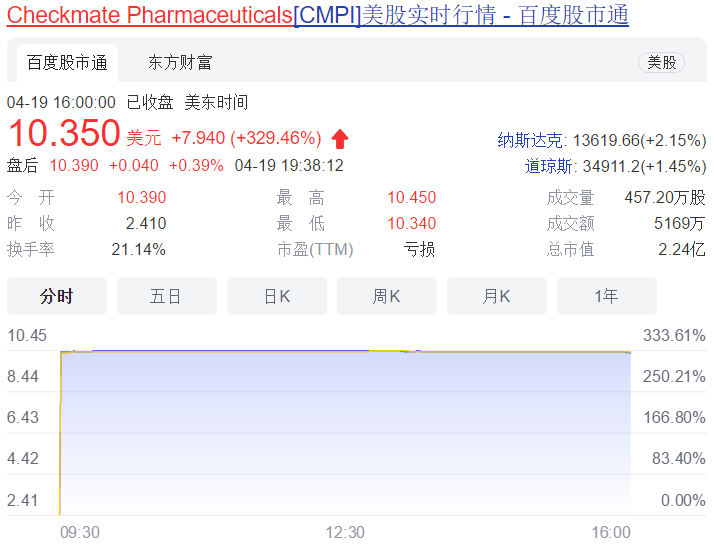Click the 12:30 time marker on chart

(345, 532)
